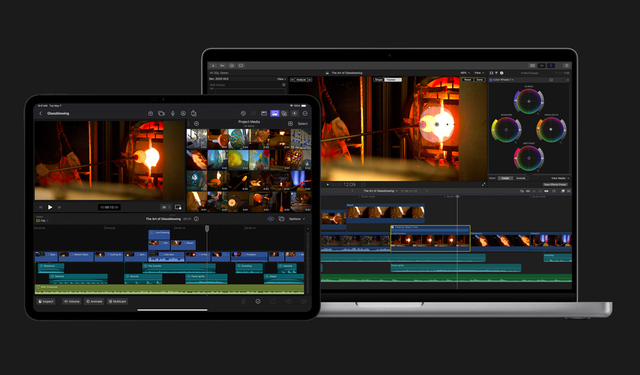Viewport: 640px width, 375px height.
Task: Select the yellow glassblowing thumbnail in media grid
Action: (238, 160)
